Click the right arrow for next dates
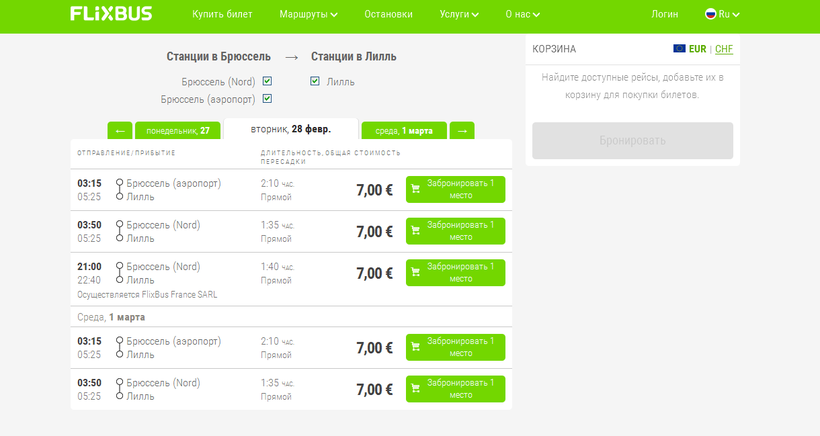The height and width of the screenshot is (436, 820). click(462, 131)
